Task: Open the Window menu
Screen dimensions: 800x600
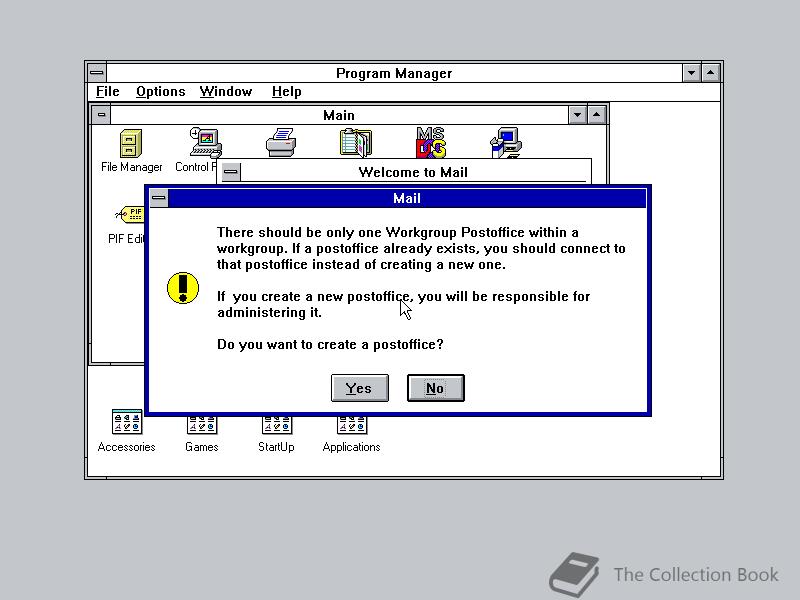Action: (x=226, y=92)
